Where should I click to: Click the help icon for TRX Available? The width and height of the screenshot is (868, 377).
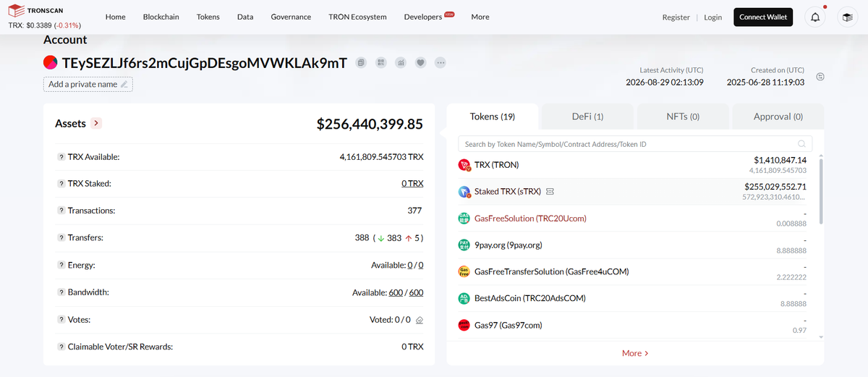pos(61,157)
